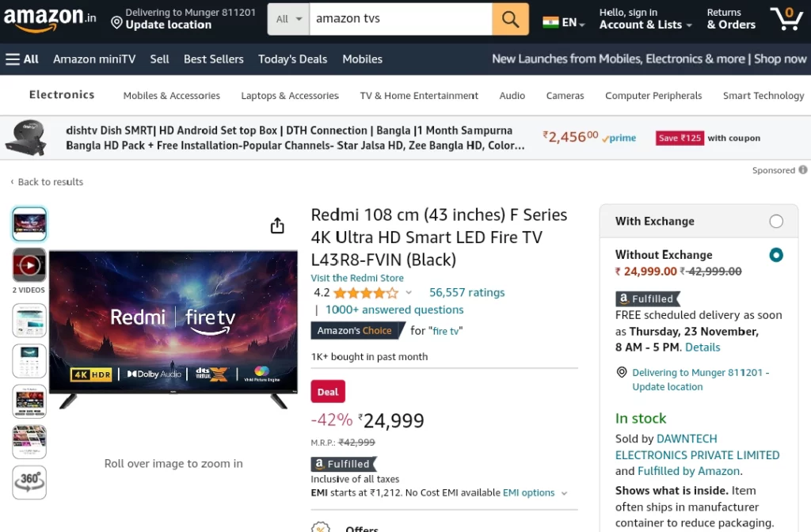Screen dimensions: 811x532
Task: Open the shopping cart icon
Action: pos(786,19)
